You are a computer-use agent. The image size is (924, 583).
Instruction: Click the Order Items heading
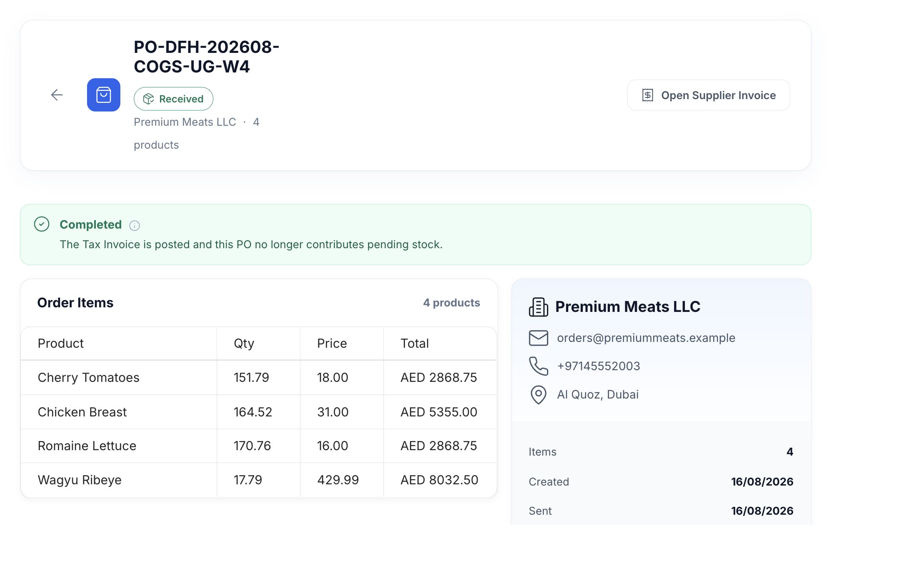[75, 303]
